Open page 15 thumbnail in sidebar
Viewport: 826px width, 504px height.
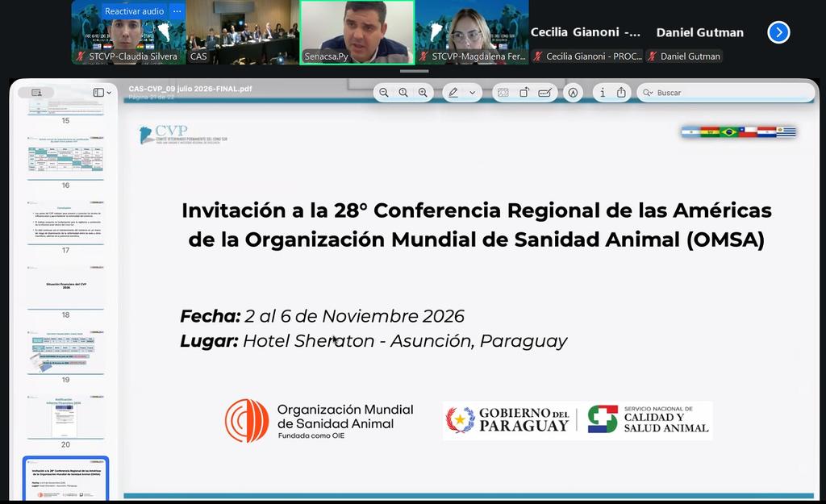(x=65, y=108)
